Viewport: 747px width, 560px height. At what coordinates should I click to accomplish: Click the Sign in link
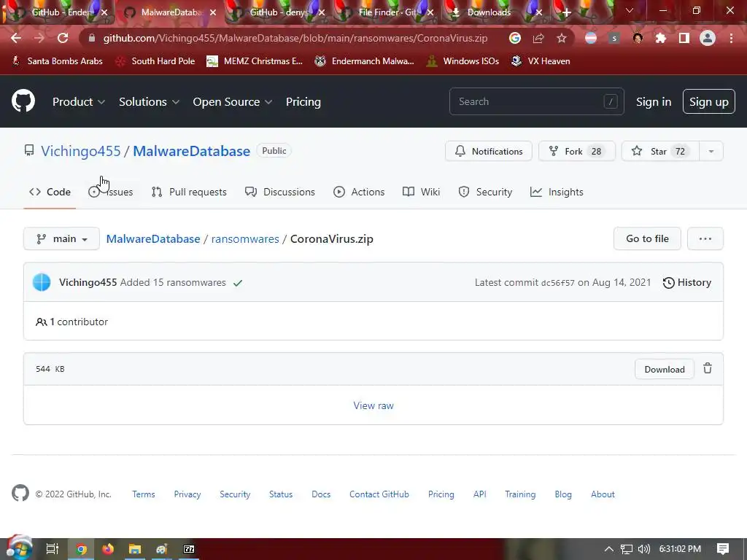point(653,102)
